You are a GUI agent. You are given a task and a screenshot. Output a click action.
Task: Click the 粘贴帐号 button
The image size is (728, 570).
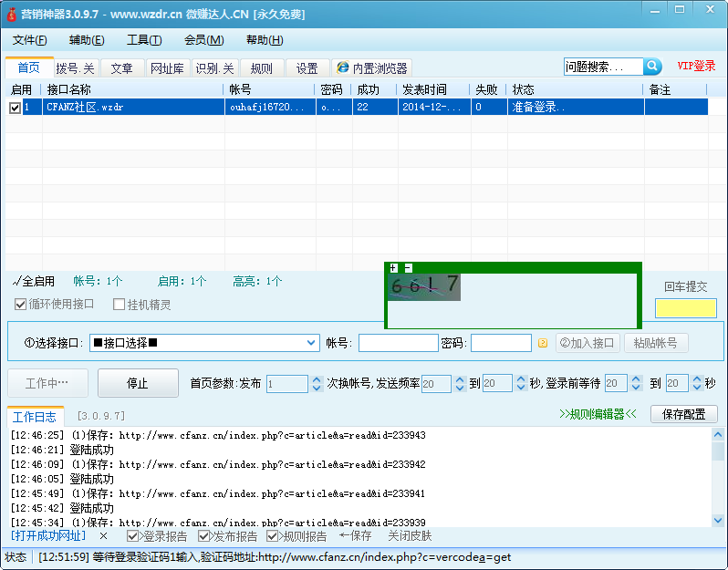click(x=656, y=343)
